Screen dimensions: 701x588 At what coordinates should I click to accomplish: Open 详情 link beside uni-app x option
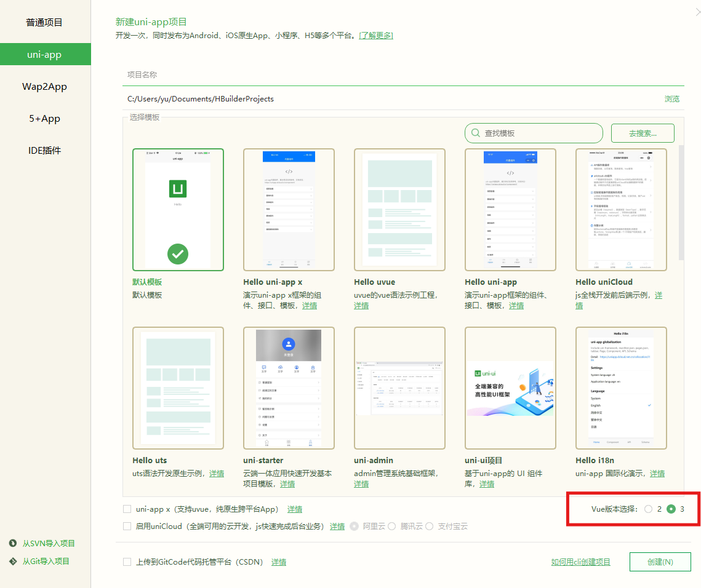(x=295, y=509)
